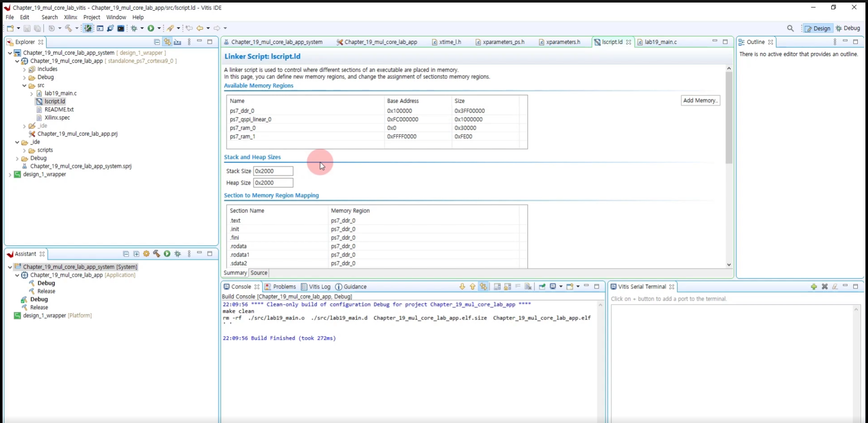Add a port with green plus in Serial Terminal
This screenshot has width=868, height=423.
click(x=814, y=287)
